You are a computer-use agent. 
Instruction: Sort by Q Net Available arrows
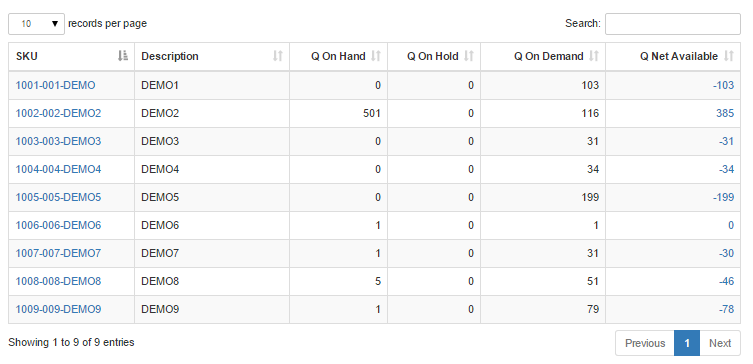pos(729,56)
